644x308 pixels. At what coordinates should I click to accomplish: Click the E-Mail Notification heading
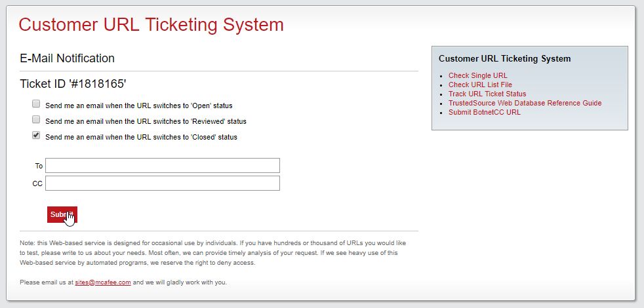(67, 58)
